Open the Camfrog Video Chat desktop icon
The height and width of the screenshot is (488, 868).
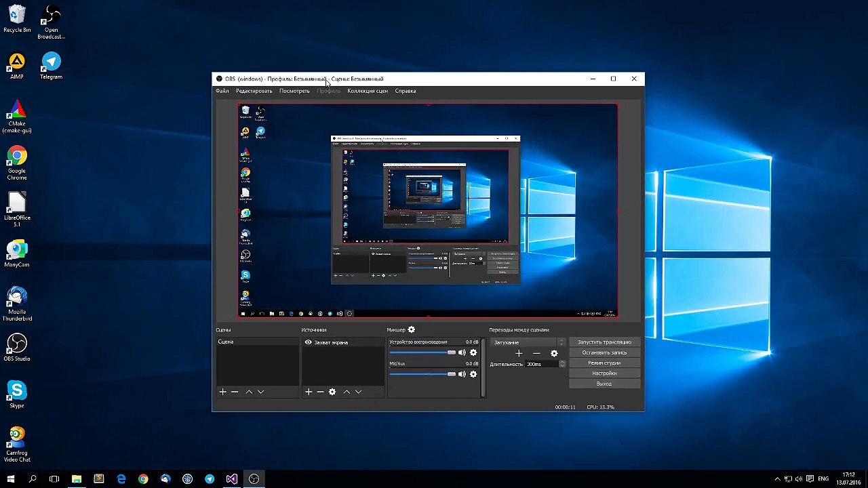[17, 444]
